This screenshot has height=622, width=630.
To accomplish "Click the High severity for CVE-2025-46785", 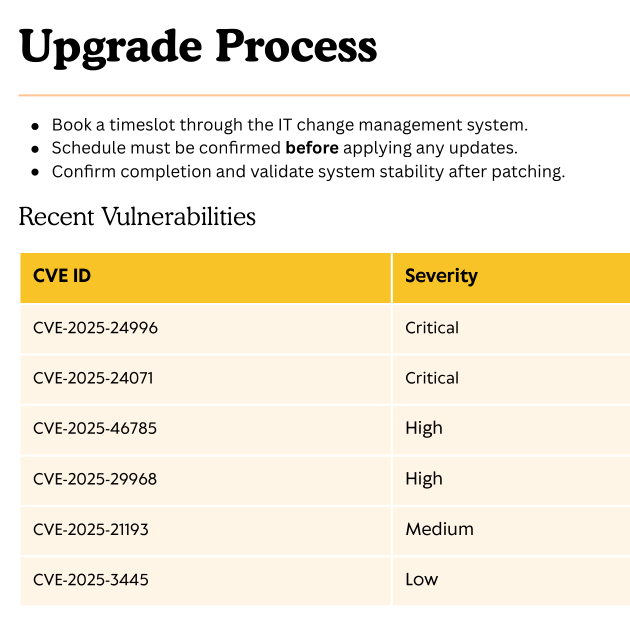I will click(x=424, y=428).
